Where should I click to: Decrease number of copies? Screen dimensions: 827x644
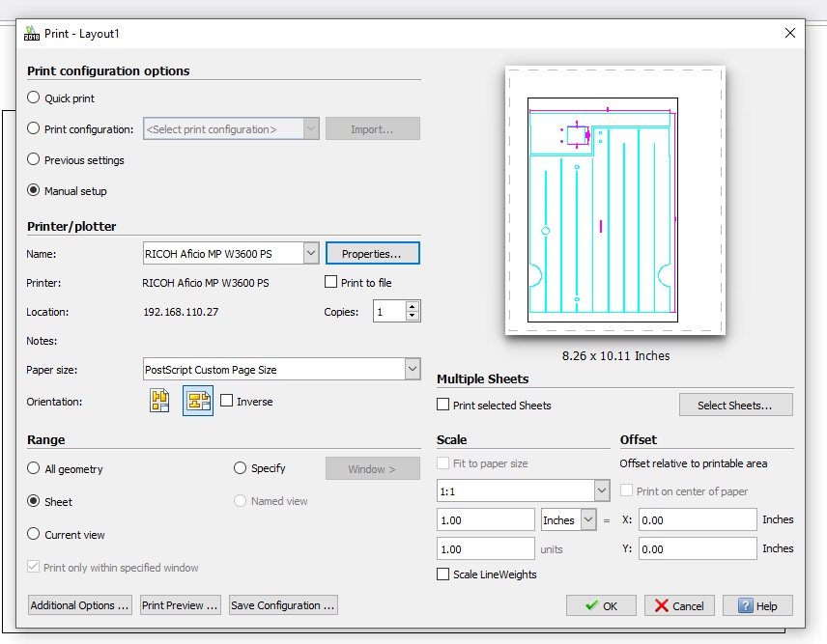pyautogui.click(x=413, y=316)
